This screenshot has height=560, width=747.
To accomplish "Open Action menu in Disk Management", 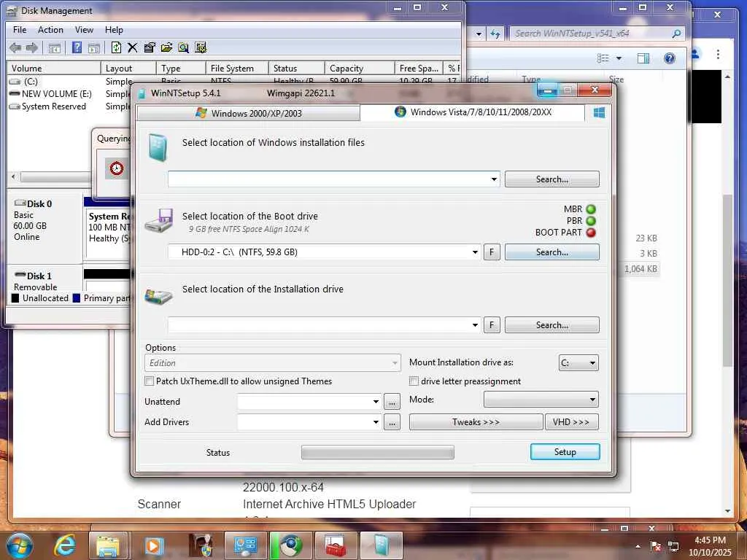I will click(50, 29).
